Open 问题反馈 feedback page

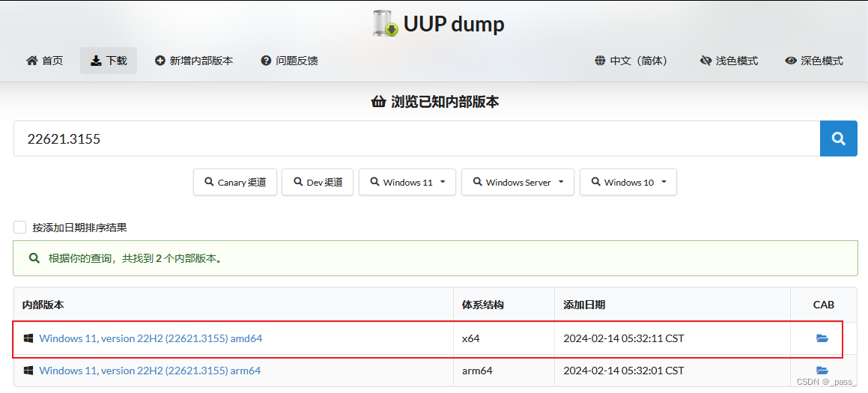tap(290, 61)
